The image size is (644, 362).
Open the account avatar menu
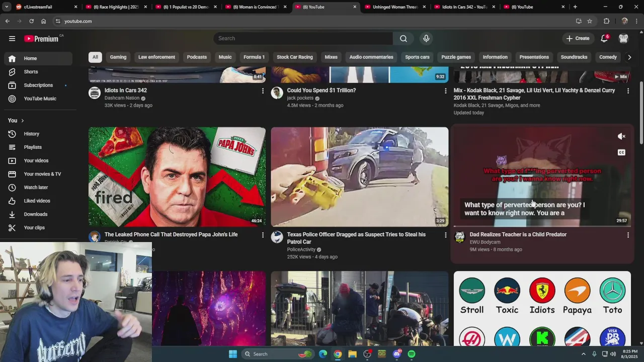click(x=623, y=38)
